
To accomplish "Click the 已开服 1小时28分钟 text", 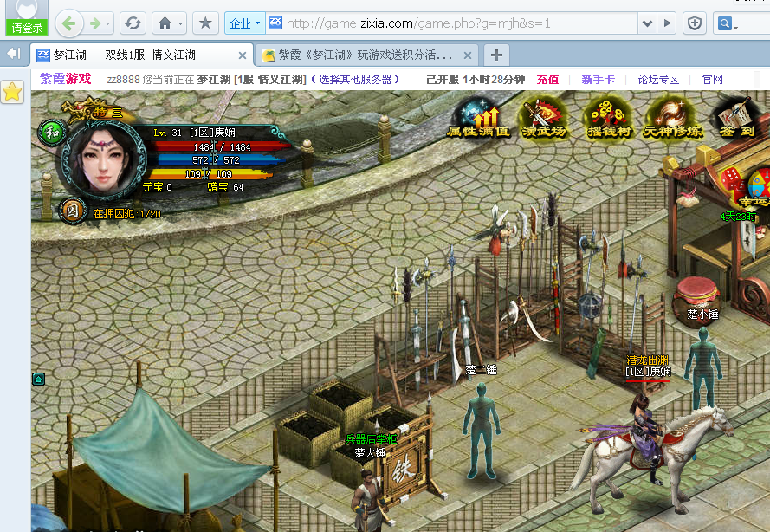I will click(476, 79).
